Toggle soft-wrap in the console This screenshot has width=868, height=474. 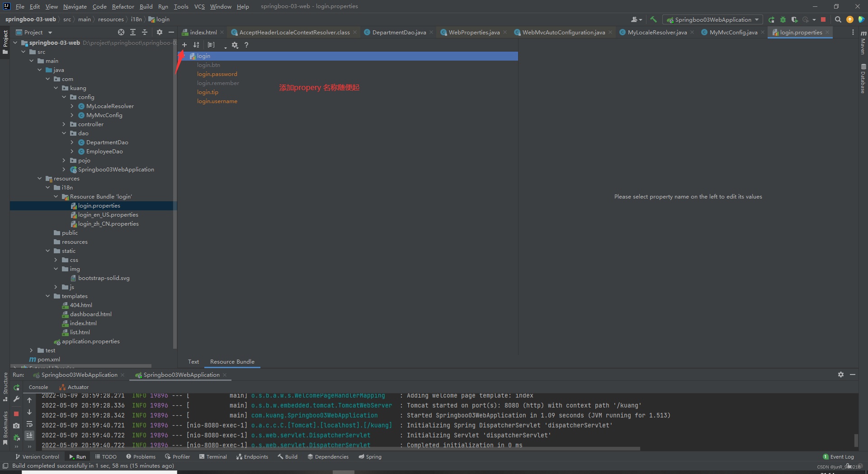coord(29,424)
